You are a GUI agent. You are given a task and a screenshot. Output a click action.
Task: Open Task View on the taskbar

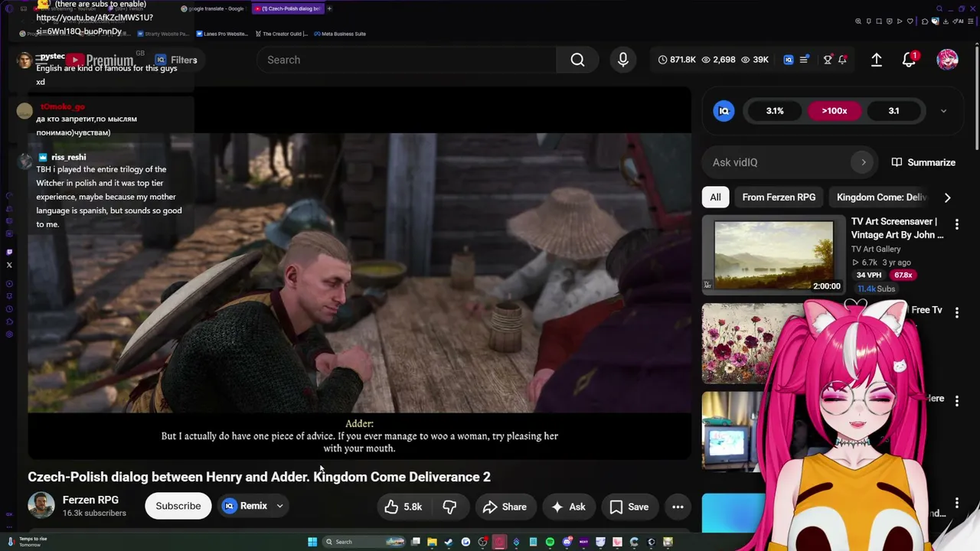point(415,542)
